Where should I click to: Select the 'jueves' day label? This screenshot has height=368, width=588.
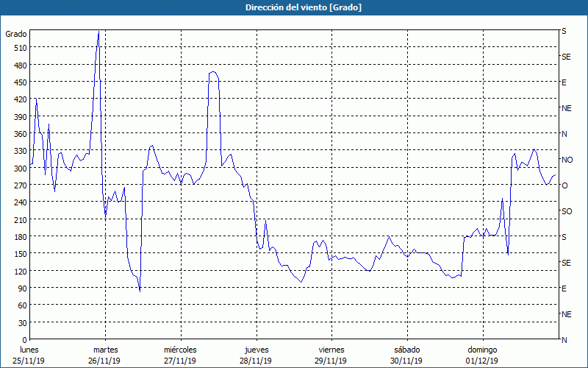point(257,350)
